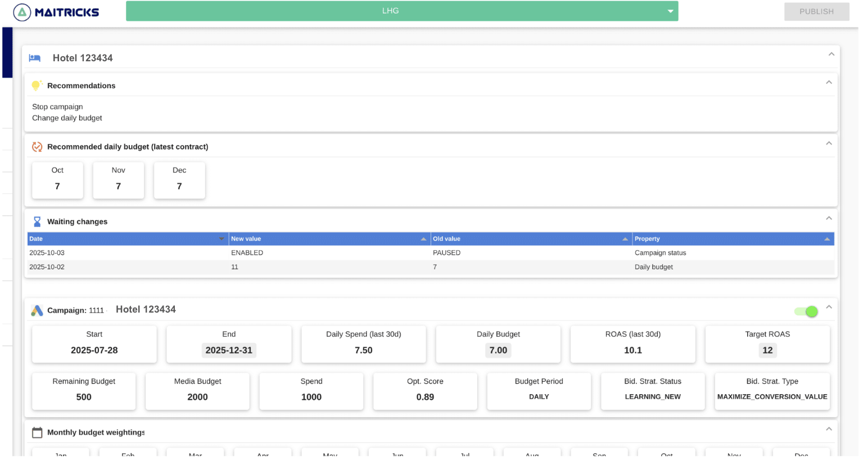Edit the campaign End date field

click(229, 350)
